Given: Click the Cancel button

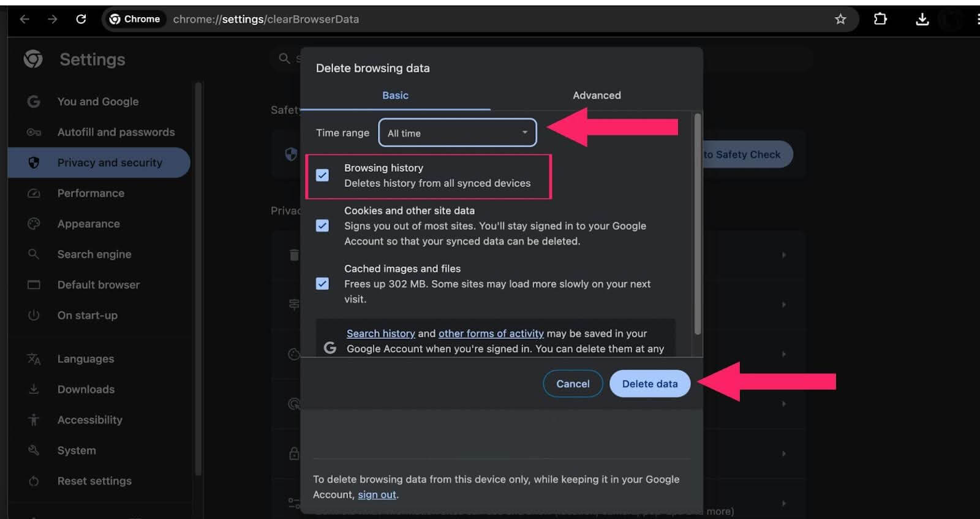Looking at the screenshot, I should [573, 384].
